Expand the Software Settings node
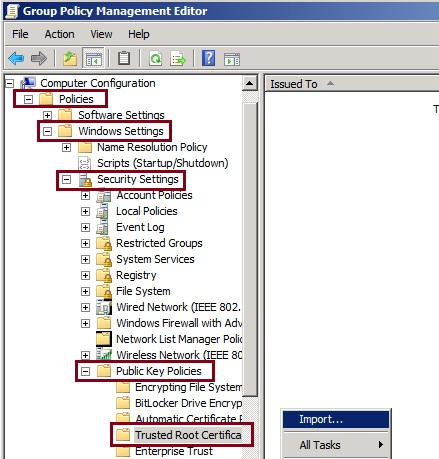 (x=47, y=115)
